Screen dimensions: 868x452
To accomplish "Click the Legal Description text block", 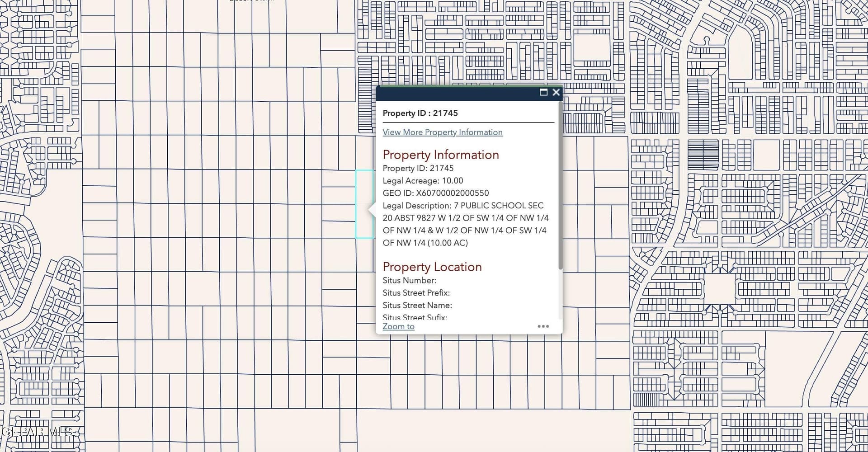I will tap(465, 224).
